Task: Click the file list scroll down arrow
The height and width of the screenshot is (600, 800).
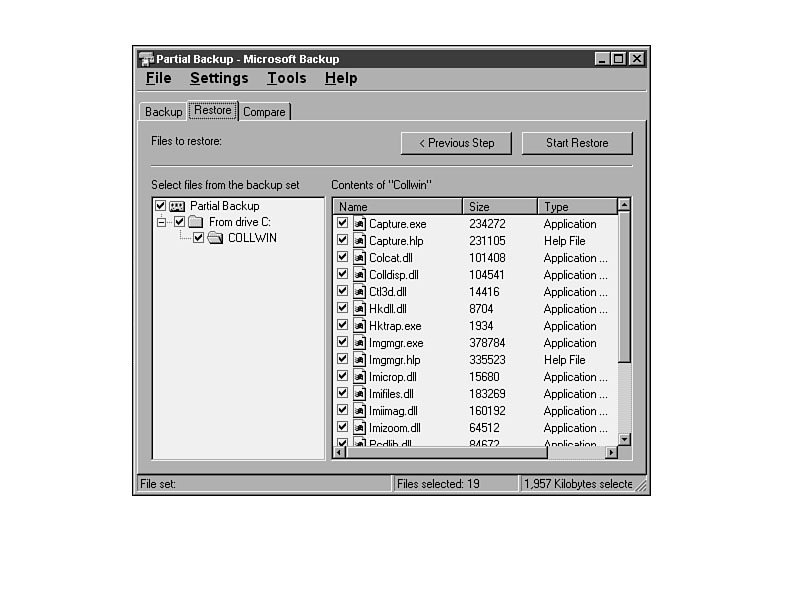Action: (624, 439)
